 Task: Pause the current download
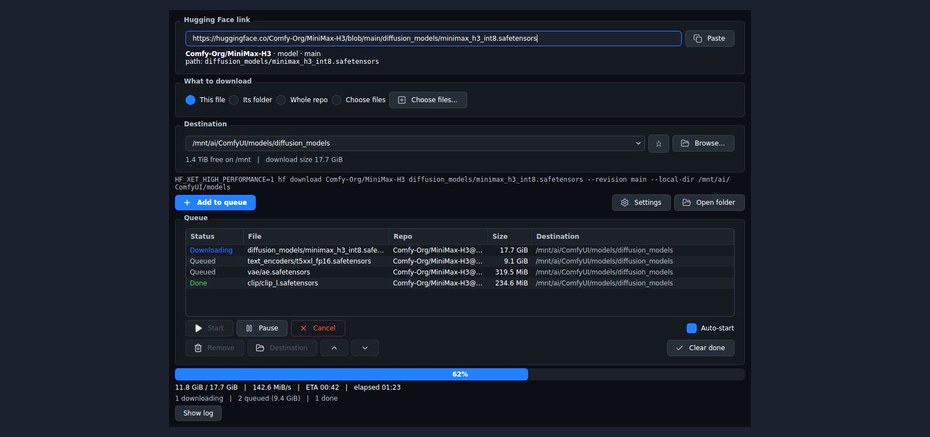tap(262, 328)
